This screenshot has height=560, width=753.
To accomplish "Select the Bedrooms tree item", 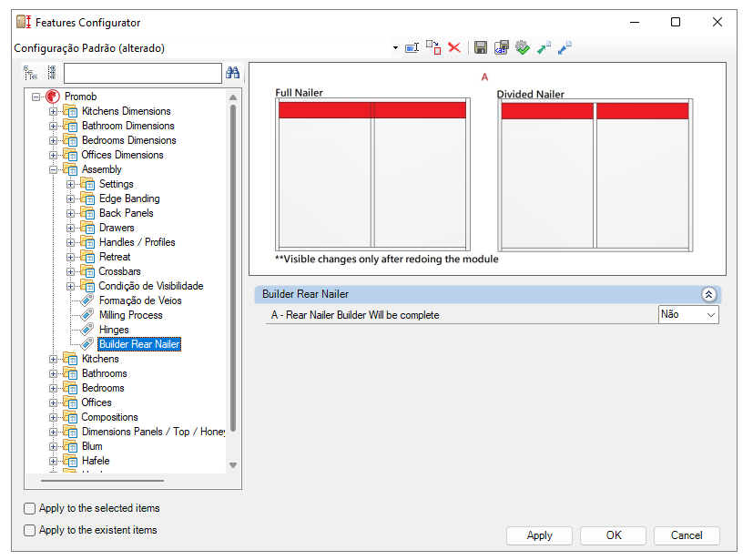I will [x=103, y=388].
